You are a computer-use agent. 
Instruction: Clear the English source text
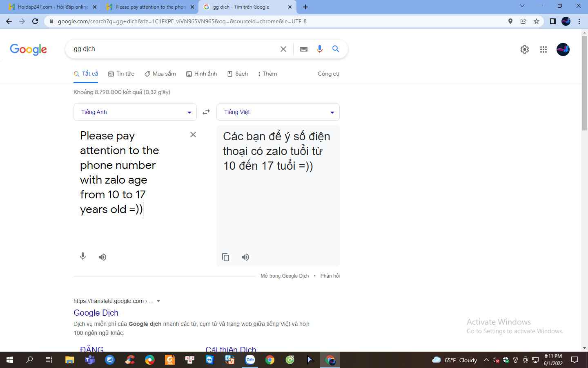click(193, 135)
